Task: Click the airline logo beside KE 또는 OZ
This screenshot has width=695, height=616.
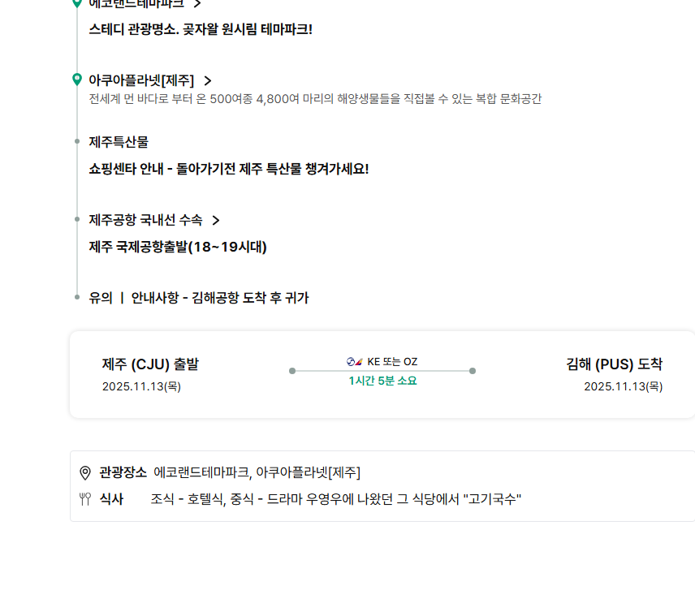Action: [355, 362]
